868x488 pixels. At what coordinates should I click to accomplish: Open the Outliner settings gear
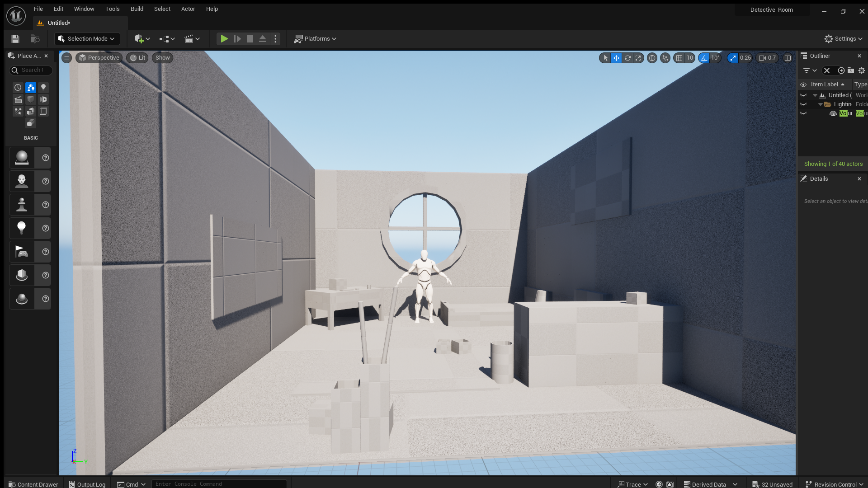pos(862,70)
